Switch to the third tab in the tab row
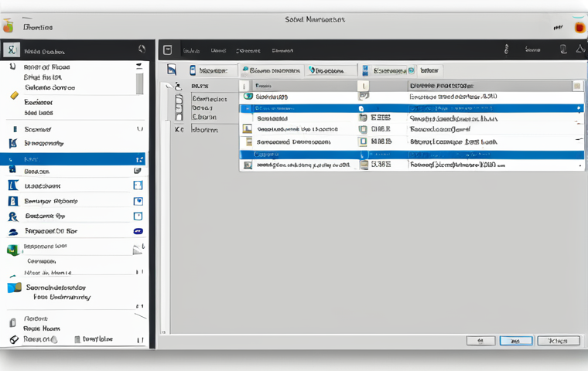588x371 pixels. click(331, 70)
